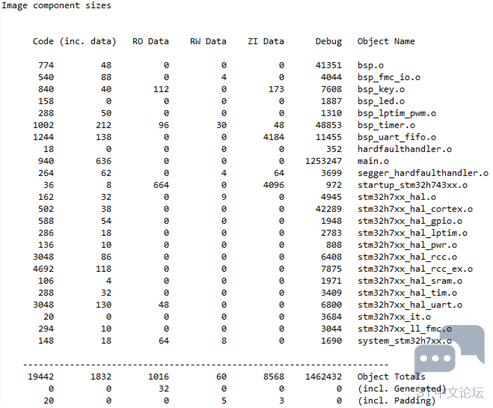Click the total ZI data value 8568

pyautogui.click(x=274, y=377)
